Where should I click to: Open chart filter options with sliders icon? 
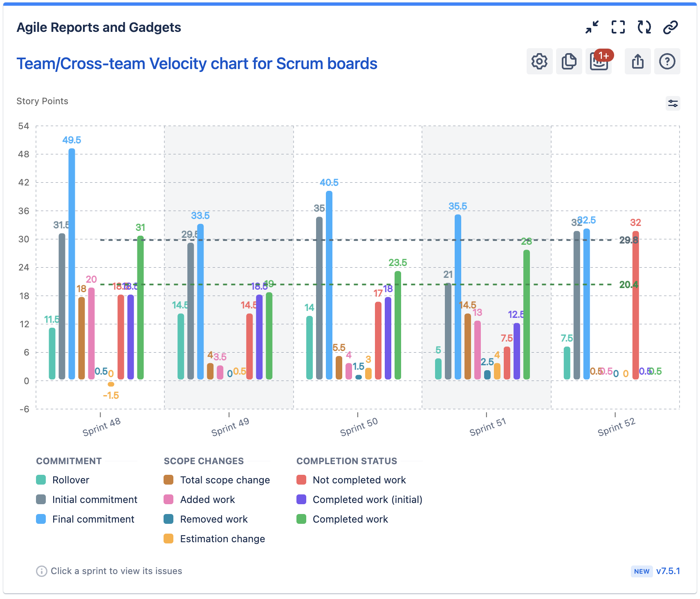[673, 103]
